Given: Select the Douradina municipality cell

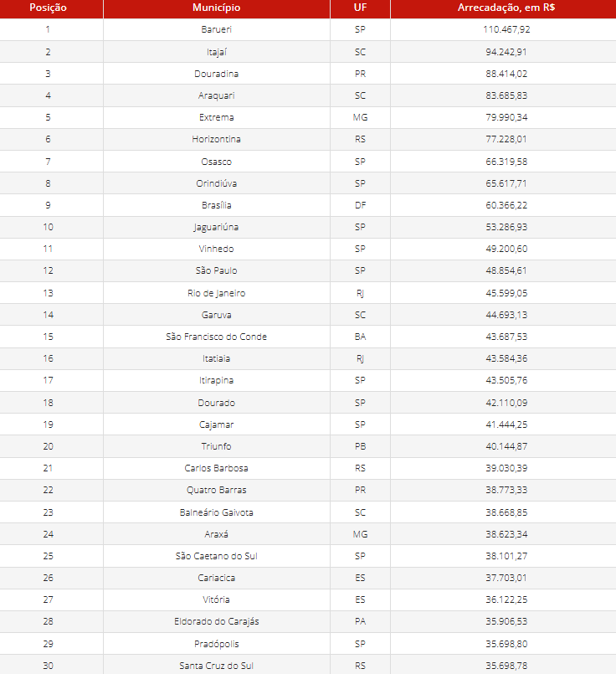Looking at the screenshot, I should (216, 74).
